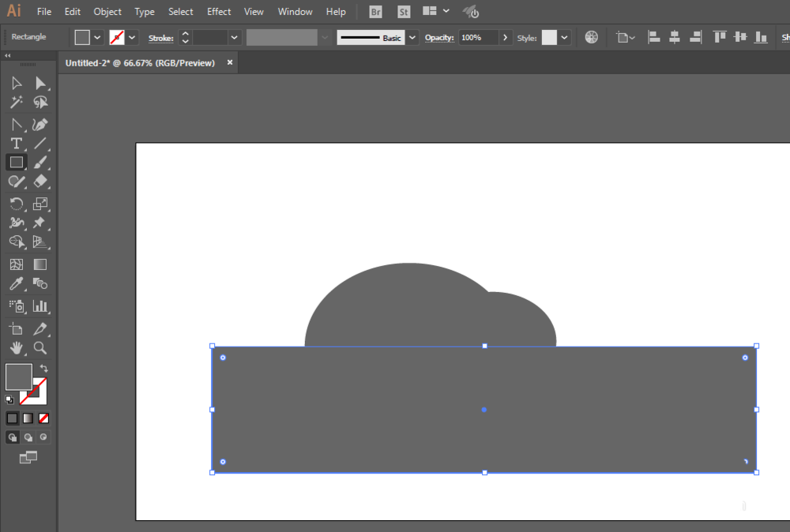Open the stroke weight dropdown

pos(234,38)
